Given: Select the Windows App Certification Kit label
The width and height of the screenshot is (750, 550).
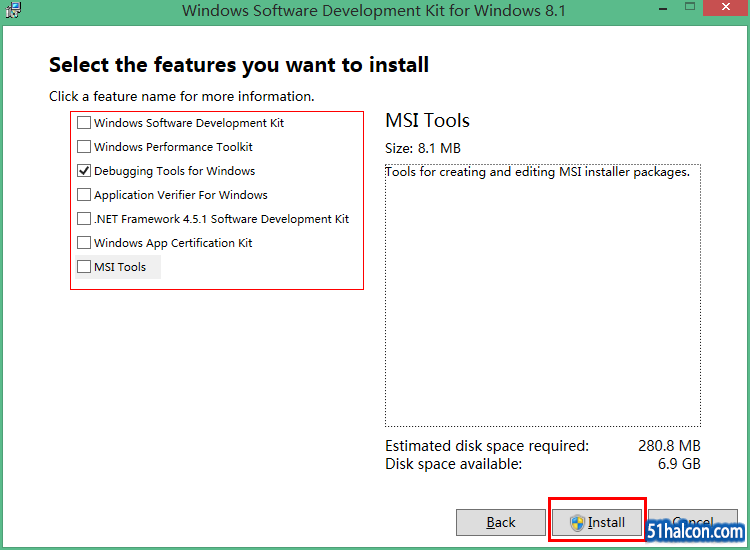Looking at the screenshot, I should click(x=173, y=243).
